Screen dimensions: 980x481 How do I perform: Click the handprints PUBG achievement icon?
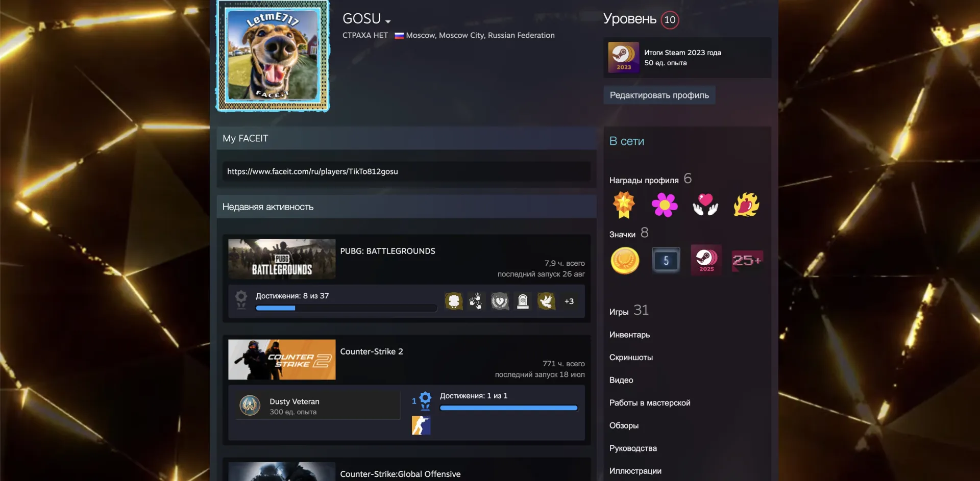point(476,301)
